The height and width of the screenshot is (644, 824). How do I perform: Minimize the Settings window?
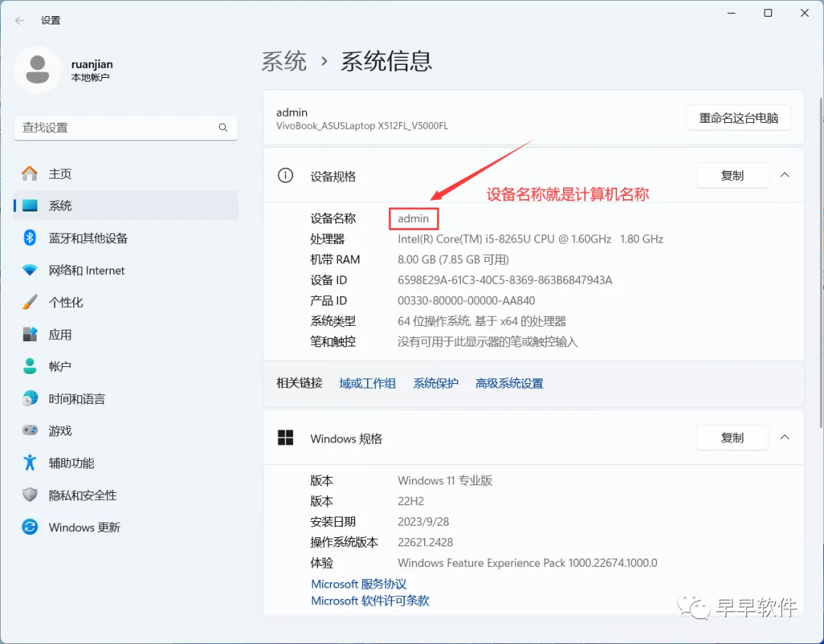[x=731, y=13]
